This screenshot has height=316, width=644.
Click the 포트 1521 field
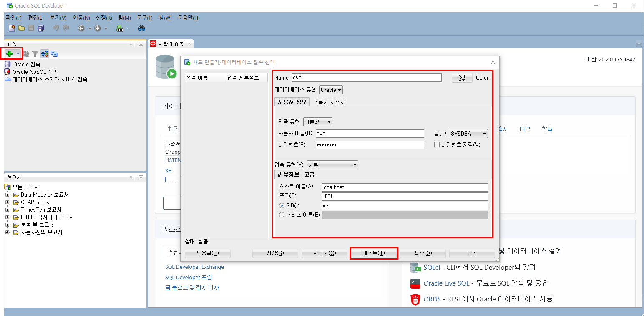(x=405, y=197)
